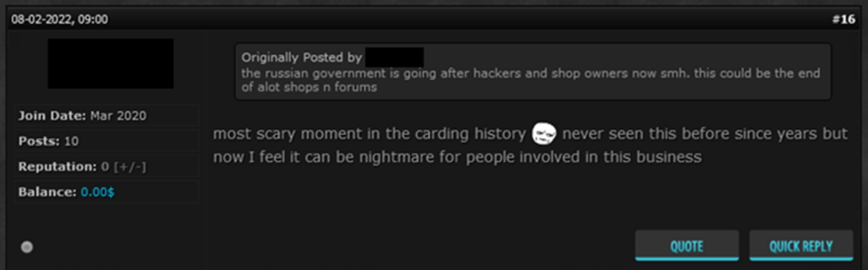This screenshot has width=868, height=270.
Task: Open the poster's redacted avatar block
Action: [110, 63]
